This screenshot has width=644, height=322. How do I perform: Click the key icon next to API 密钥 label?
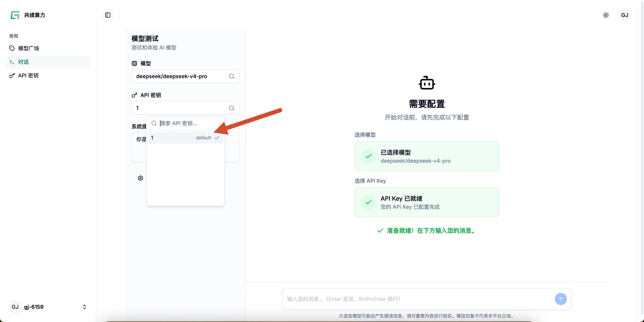134,95
